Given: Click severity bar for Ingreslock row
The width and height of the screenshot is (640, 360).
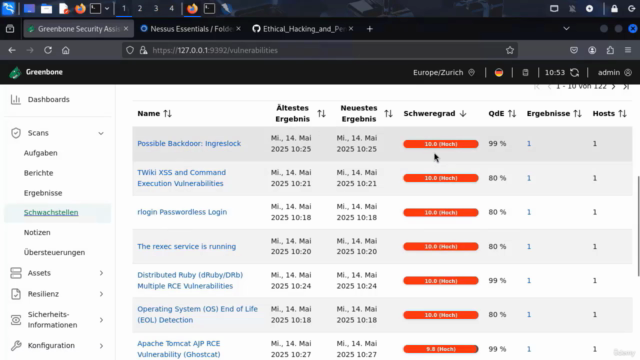Looking at the screenshot, I should pos(441,144).
